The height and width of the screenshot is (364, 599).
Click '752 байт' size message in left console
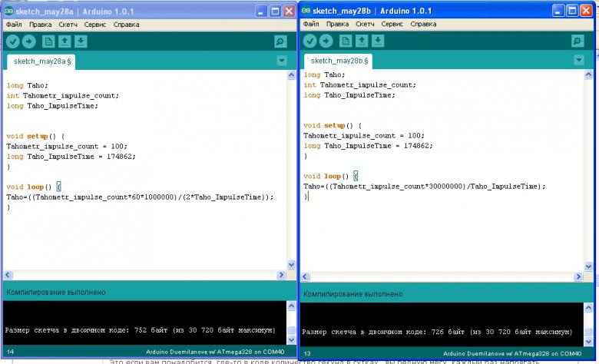141,330
